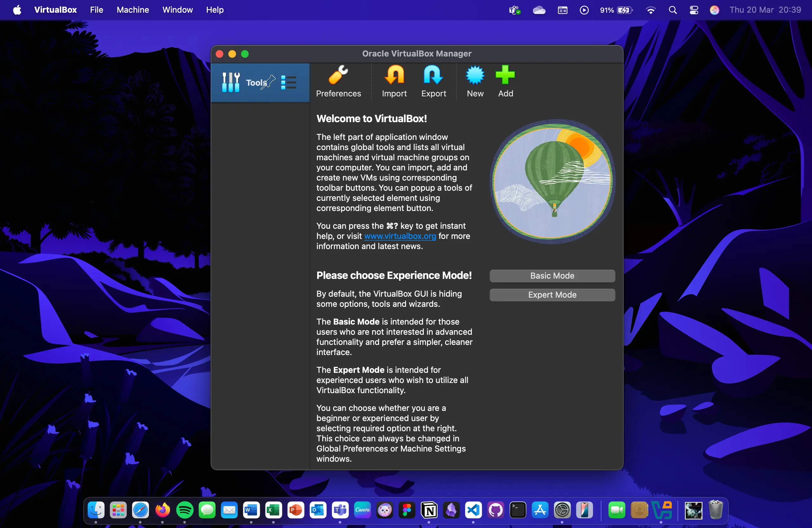Open Spotlight search in menu bar

coord(672,10)
